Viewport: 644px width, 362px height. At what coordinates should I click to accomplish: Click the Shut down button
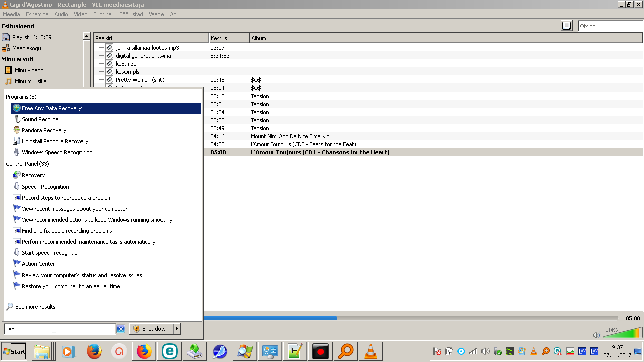coord(151,329)
